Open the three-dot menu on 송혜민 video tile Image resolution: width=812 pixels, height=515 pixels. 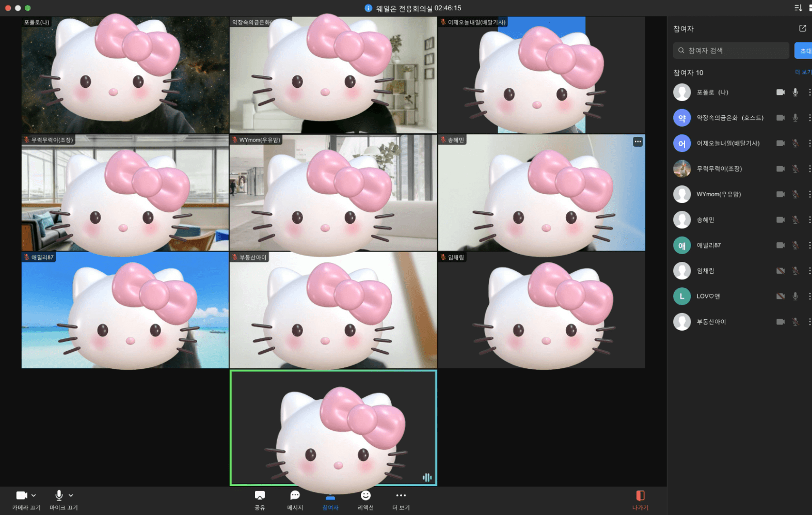click(x=638, y=142)
